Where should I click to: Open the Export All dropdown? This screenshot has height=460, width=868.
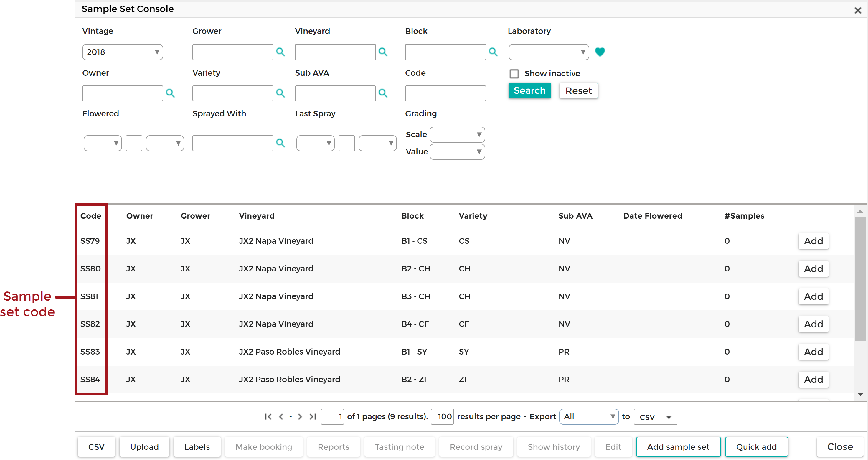(589, 416)
